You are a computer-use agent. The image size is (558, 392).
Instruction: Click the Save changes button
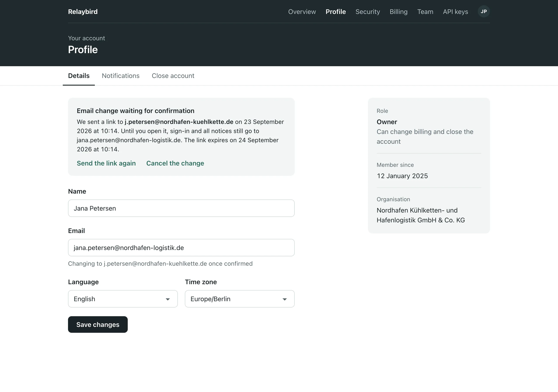pos(98,324)
